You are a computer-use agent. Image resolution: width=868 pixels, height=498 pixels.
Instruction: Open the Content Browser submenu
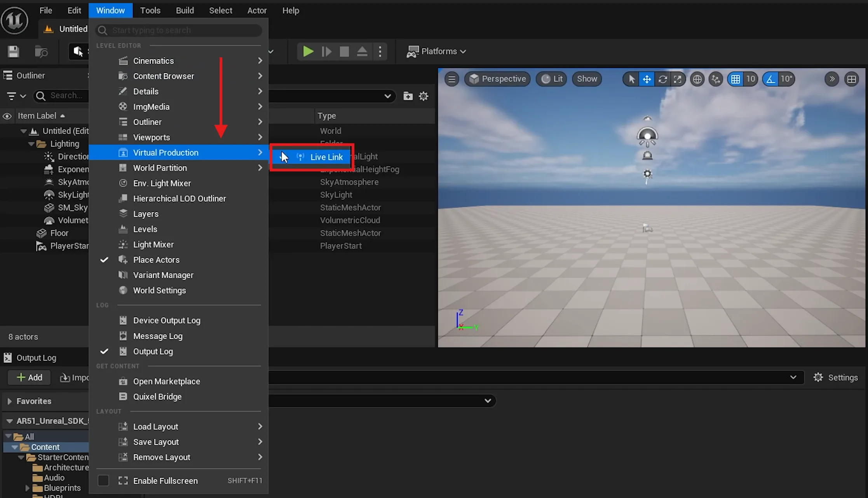coord(179,76)
